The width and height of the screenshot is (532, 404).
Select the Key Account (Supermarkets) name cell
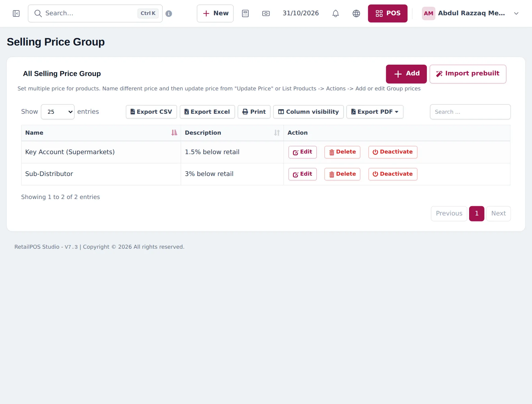pyautogui.click(x=101, y=152)
